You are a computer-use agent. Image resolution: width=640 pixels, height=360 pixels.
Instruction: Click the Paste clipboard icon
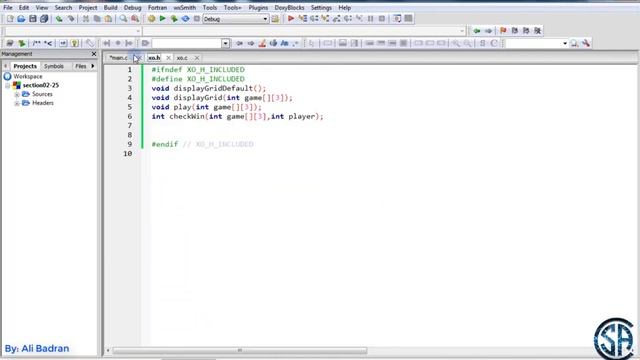click(x=108, y=19)
